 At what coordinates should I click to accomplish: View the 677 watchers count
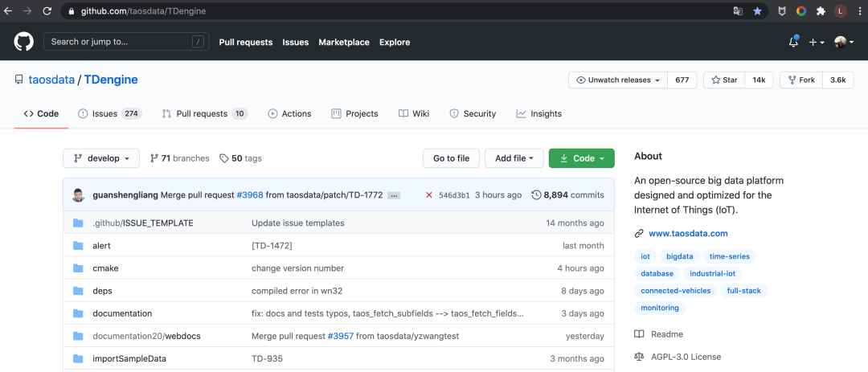682,80
